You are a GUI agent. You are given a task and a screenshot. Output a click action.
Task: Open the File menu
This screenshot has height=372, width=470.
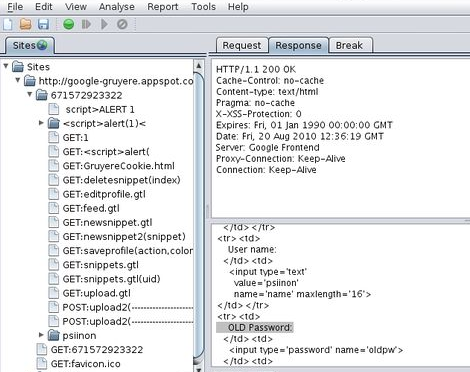tap(15, 7)
